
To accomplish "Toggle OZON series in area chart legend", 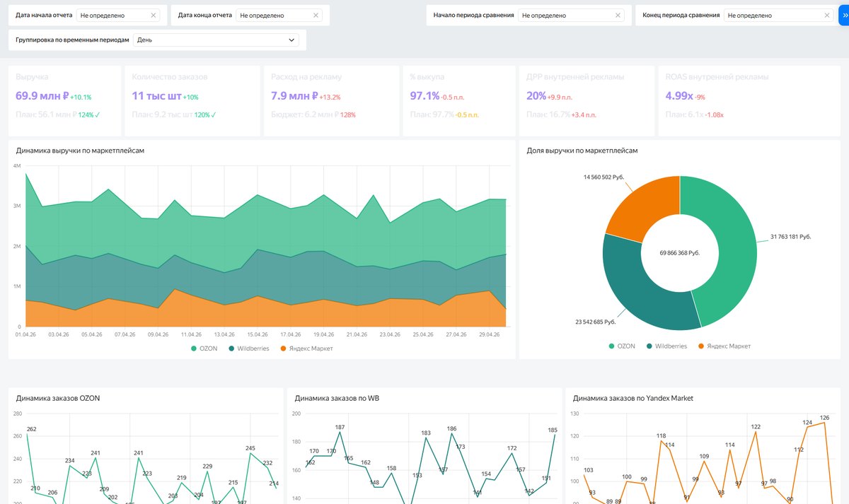I will coord(204,348).
